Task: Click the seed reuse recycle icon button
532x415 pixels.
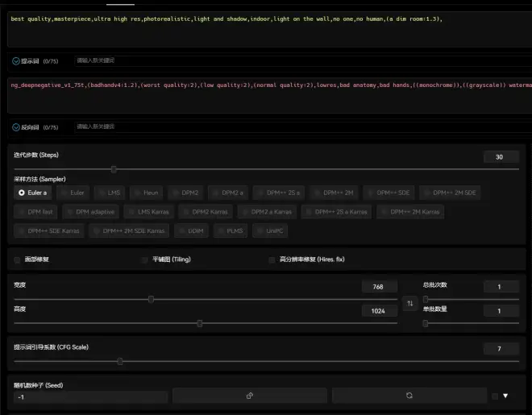Action: click(409, 396)
